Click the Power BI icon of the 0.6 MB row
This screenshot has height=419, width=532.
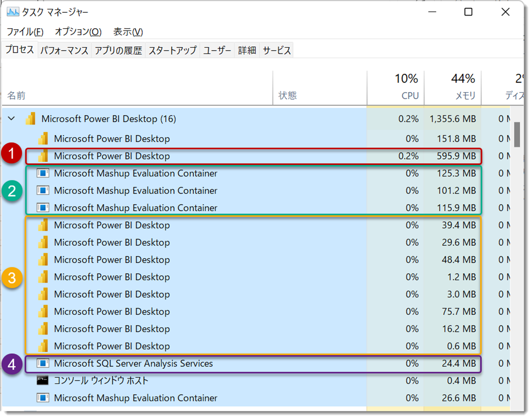coord(43,346)
